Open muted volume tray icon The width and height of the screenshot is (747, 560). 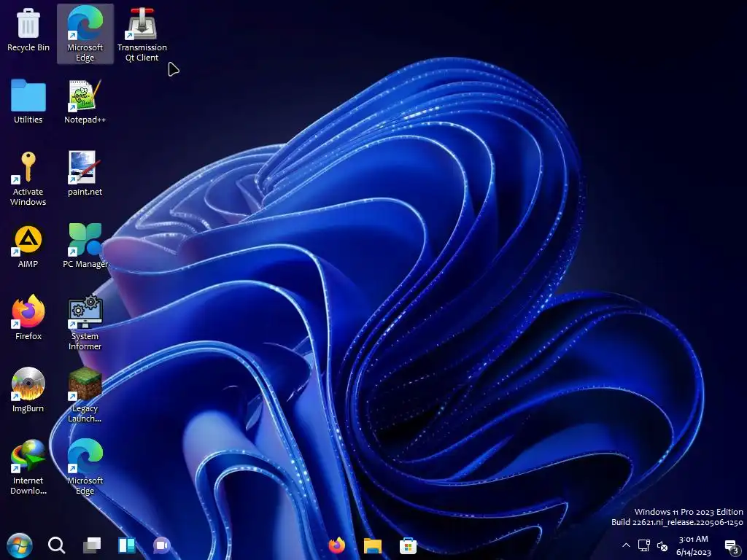pyautogui.click(x=662, y=546)
